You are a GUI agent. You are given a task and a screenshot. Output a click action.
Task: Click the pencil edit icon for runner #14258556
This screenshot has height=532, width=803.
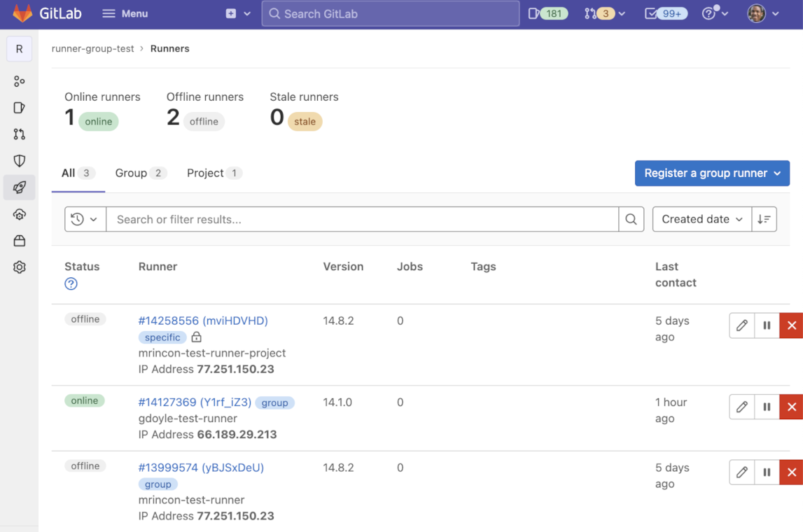tap(741, 325)
